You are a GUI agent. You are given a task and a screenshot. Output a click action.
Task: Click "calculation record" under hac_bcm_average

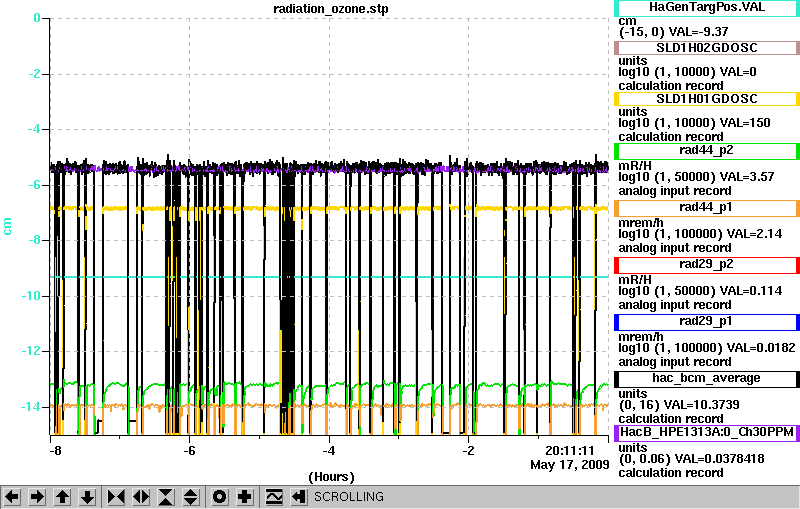671,419
